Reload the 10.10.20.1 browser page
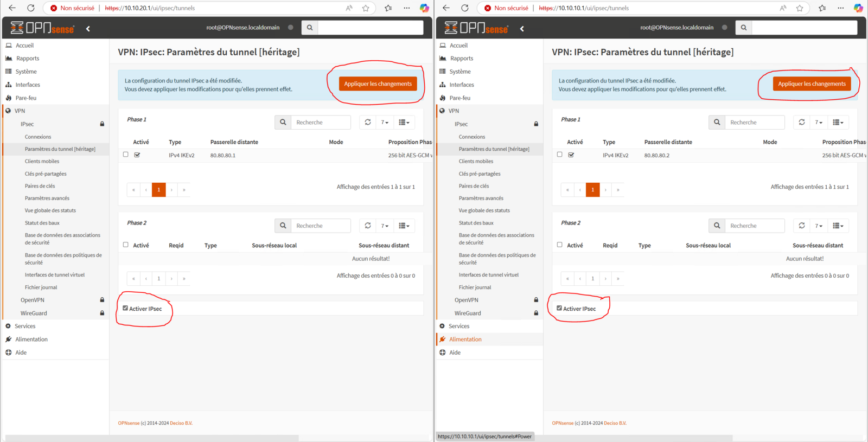The height and width of the screenshot is (442, 868). point(31,8)
